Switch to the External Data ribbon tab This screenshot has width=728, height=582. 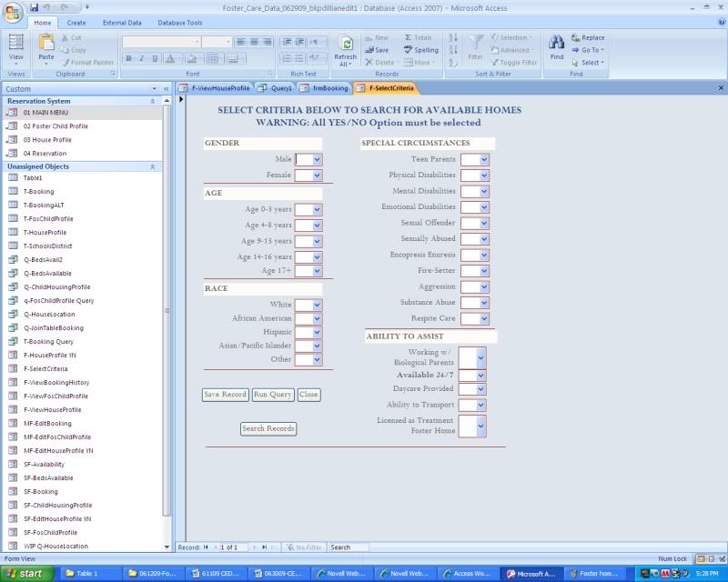[120, 22]
